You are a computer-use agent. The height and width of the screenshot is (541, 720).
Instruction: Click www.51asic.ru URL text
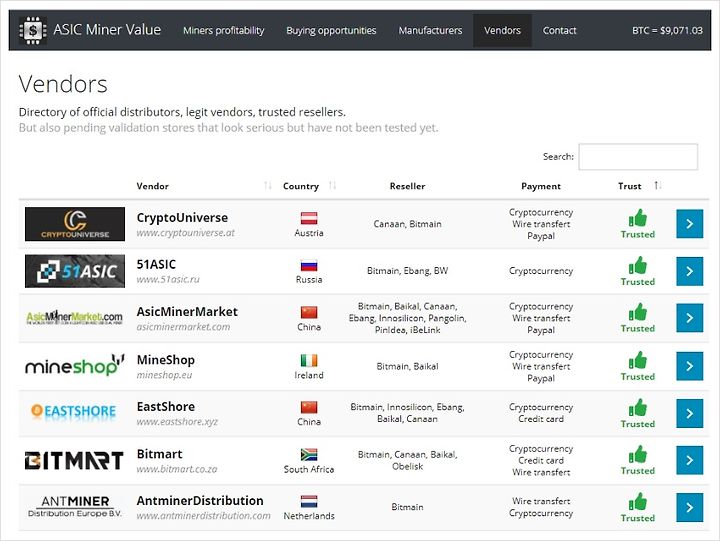[168, 279]
